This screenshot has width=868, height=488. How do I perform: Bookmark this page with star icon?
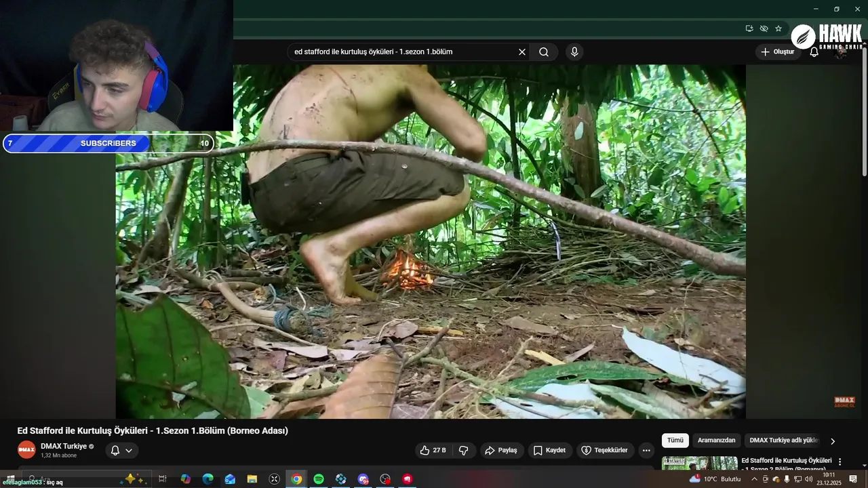coord(778,28)
